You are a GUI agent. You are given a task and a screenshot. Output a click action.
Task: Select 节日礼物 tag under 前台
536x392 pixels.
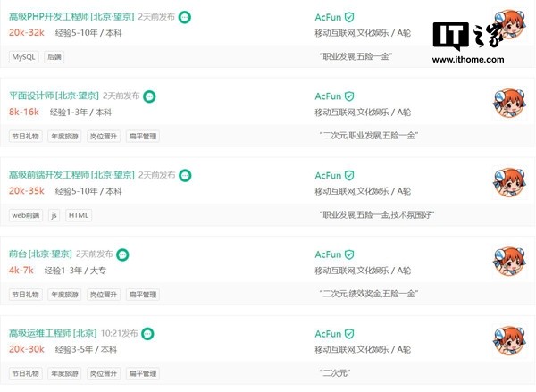point(26,295)
